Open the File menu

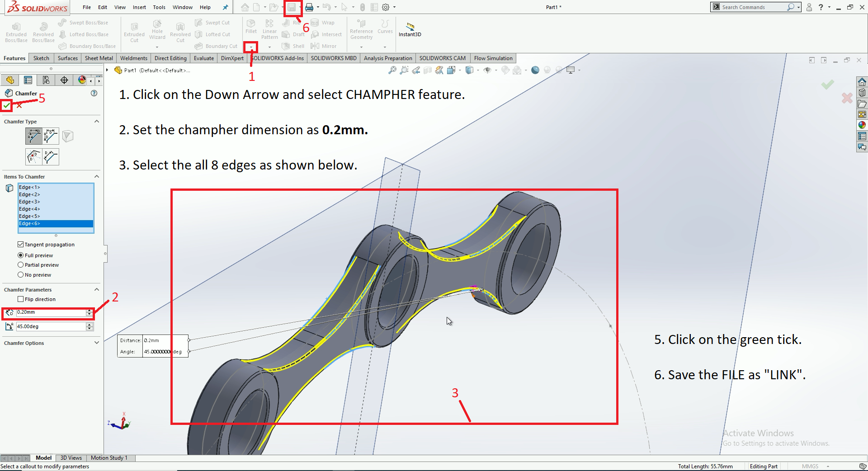click(87, 7)
